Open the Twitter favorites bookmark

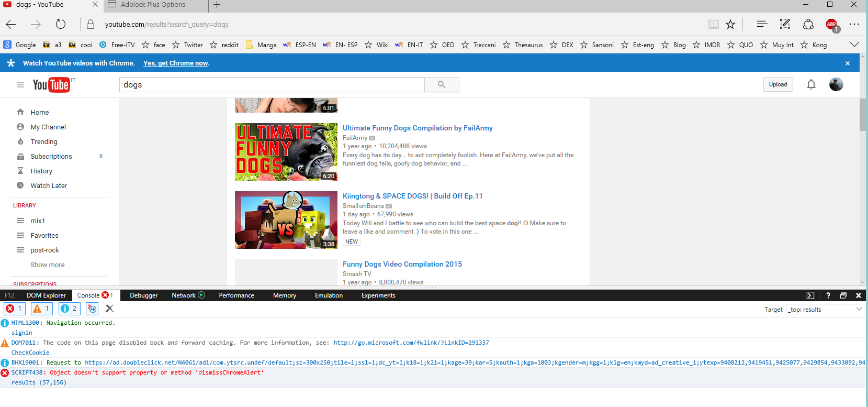pos(188,45)
